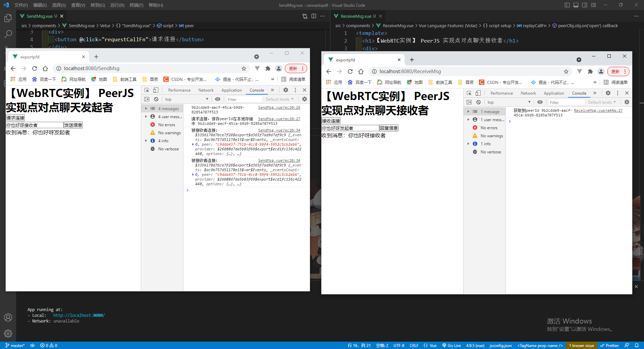Open the 'top' context dropdown in ReceiveMsg console
The image size is (644, 349).
pyautogui.click(x=509, y=102)
